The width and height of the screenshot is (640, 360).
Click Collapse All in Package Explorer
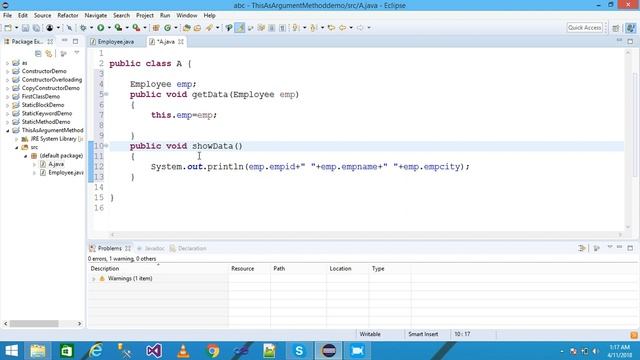38,53
